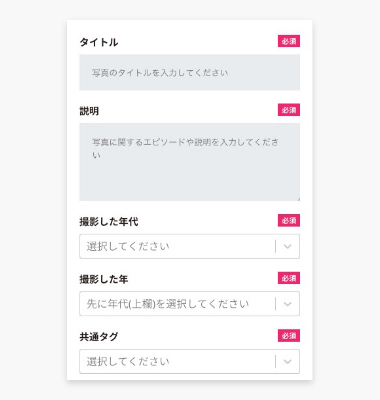Click the 撮影した年 chevron arrow icon
380x400 pixels.
pos(287,304)
